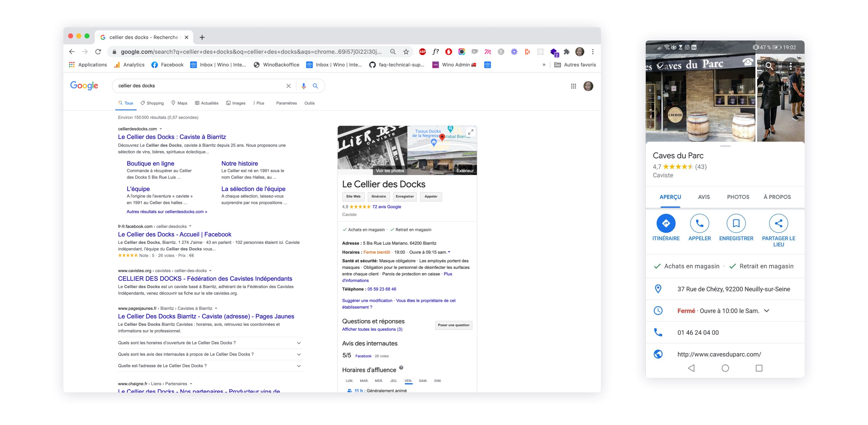Click the zoom magnifier in address bar
868x425 pixels.
tap(393, 52)
